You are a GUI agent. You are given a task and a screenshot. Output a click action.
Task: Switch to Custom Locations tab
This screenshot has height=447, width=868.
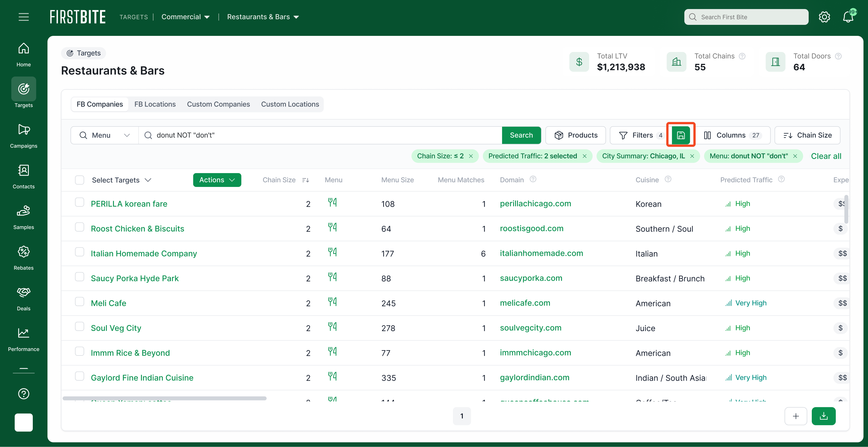click(290, 104)
